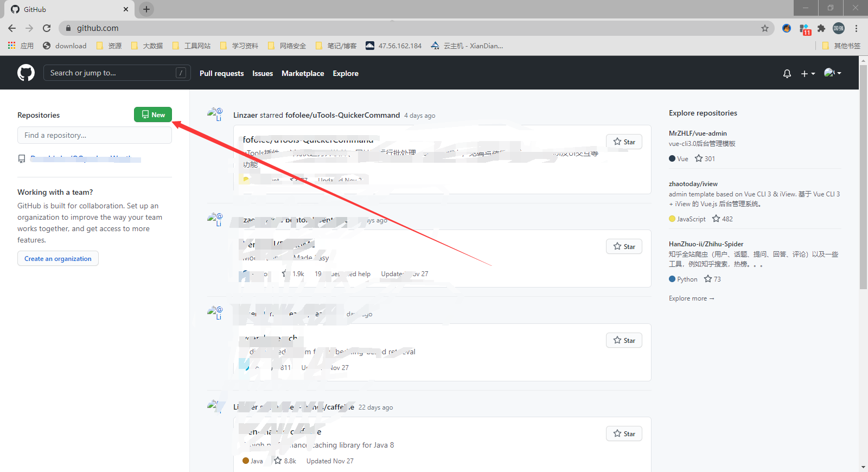Open the 学习资料 bookmark folder
Screen dimensions: 868x472
[239, 46]
